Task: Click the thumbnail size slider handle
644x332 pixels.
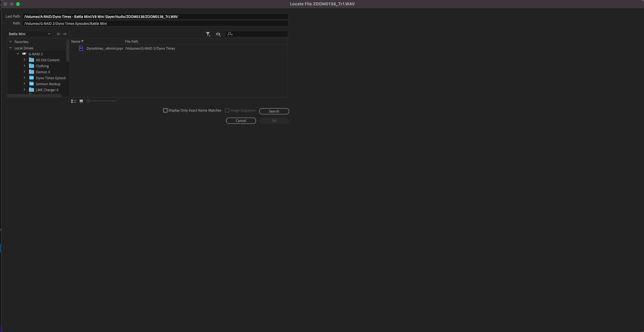Action: pos(88,101)
